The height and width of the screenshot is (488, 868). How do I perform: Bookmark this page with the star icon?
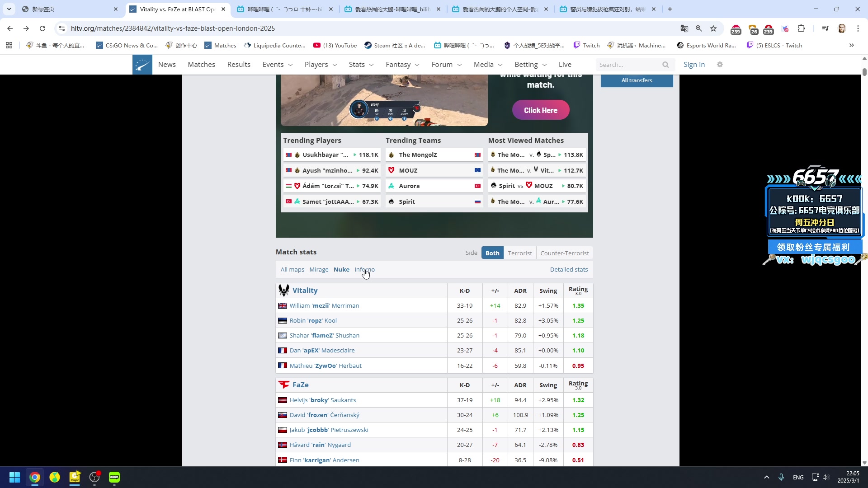[713, 28]
